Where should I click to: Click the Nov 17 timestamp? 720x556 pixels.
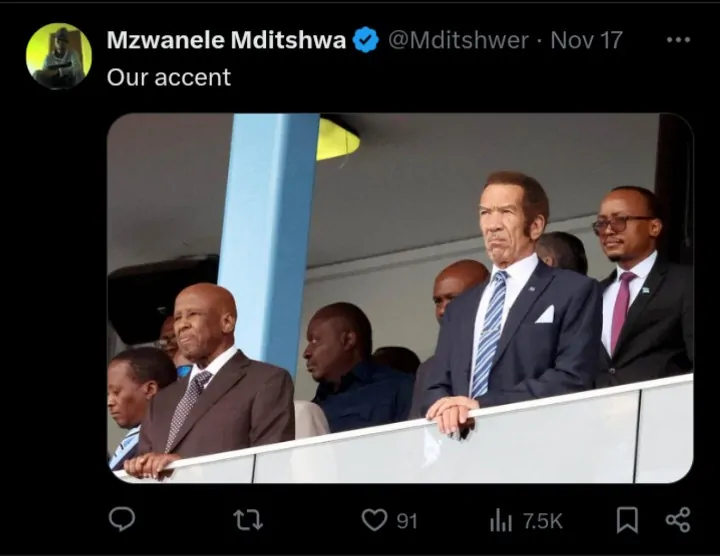(x=586, y=41)
